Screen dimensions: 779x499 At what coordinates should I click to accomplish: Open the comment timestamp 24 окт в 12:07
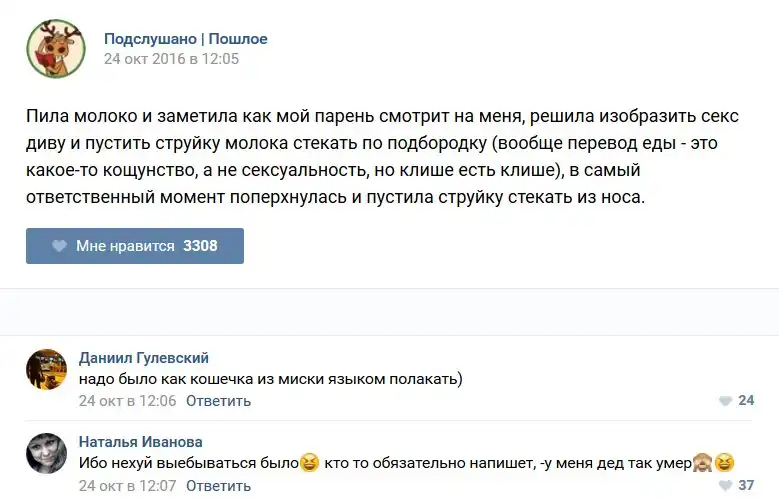pos(127,486)
